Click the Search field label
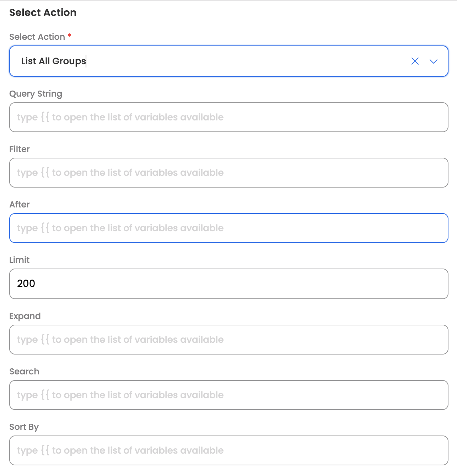The height and width of the screenshot is (476, 457). coord(24,372)
